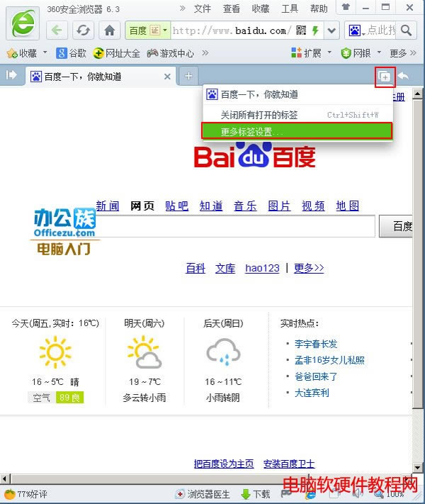Click the 百度 search submit button
Screen dimensions: 425x504
[396, 226]
